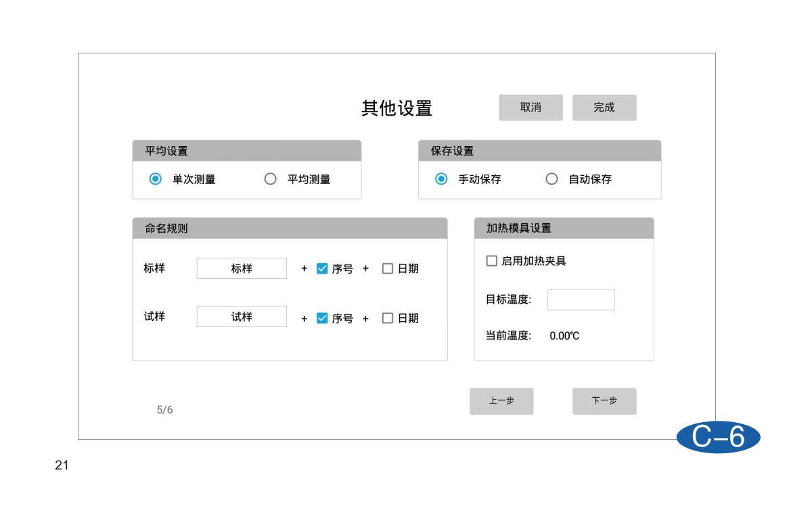Enable 日期 checkbox in 试样 row
Image resolution: width=812 pixels, height=506 pixels.
click(388, 317)
